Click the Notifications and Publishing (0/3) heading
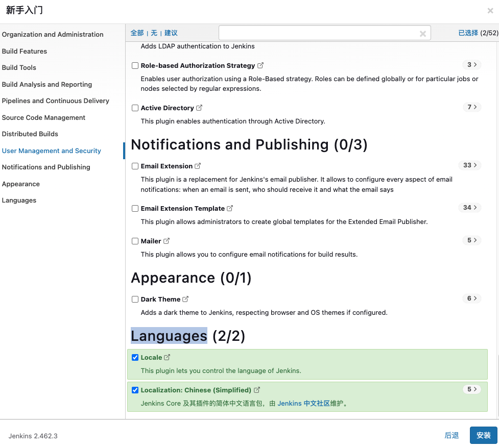The width and height of the screenshot is (499, 448). [249, 145]
